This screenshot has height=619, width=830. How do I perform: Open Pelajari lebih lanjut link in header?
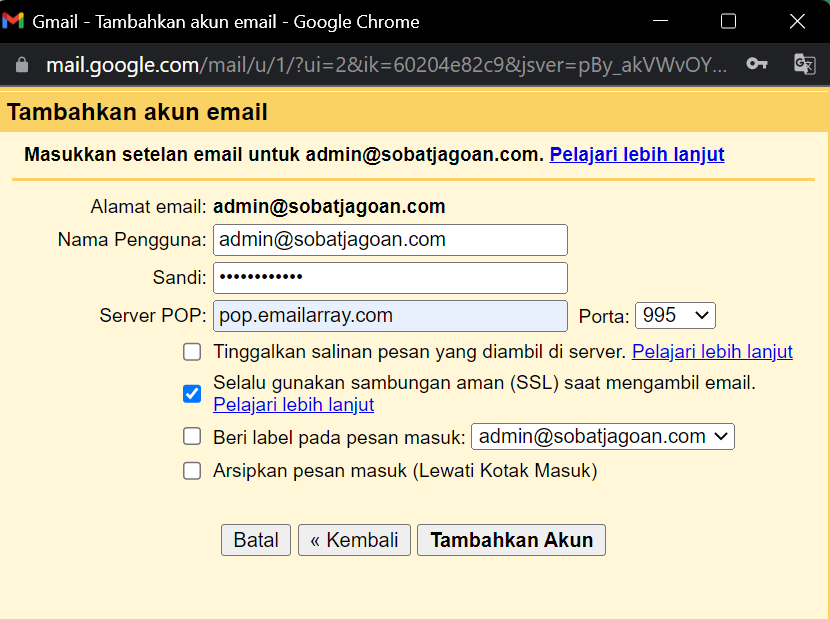[x=637, y=155]
